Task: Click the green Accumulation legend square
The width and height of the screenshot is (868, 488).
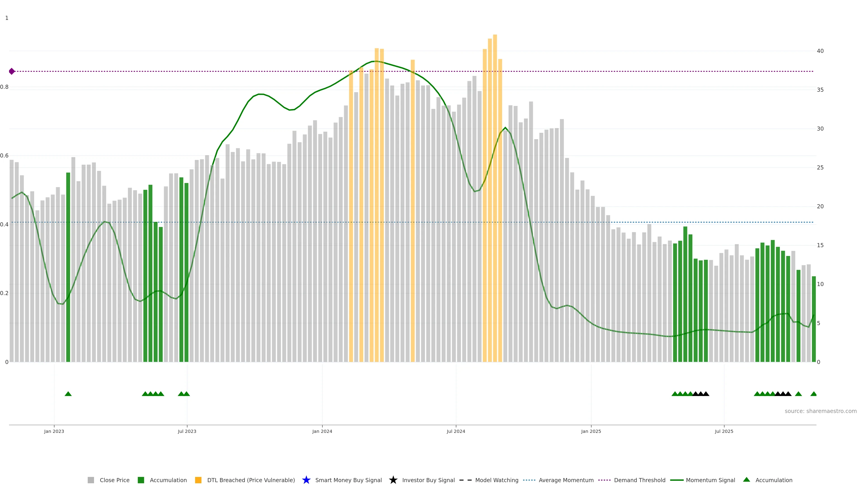Action: click(x=141, y=480)
